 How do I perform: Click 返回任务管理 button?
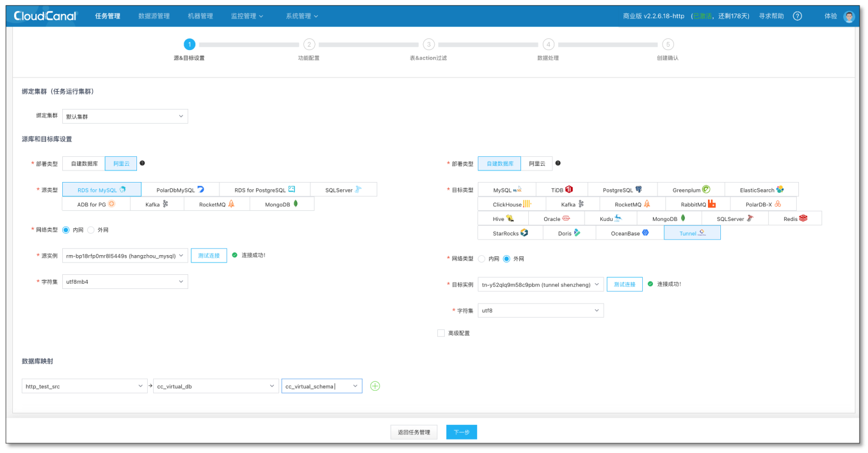414,432
